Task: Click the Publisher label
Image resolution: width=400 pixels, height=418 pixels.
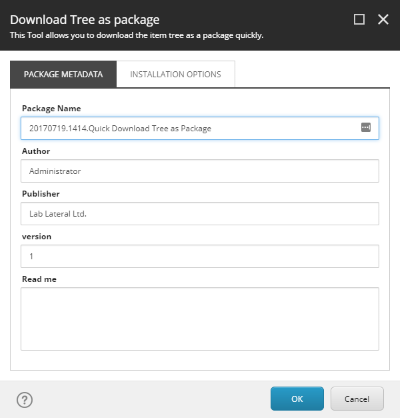Action: tap(41, 194)
